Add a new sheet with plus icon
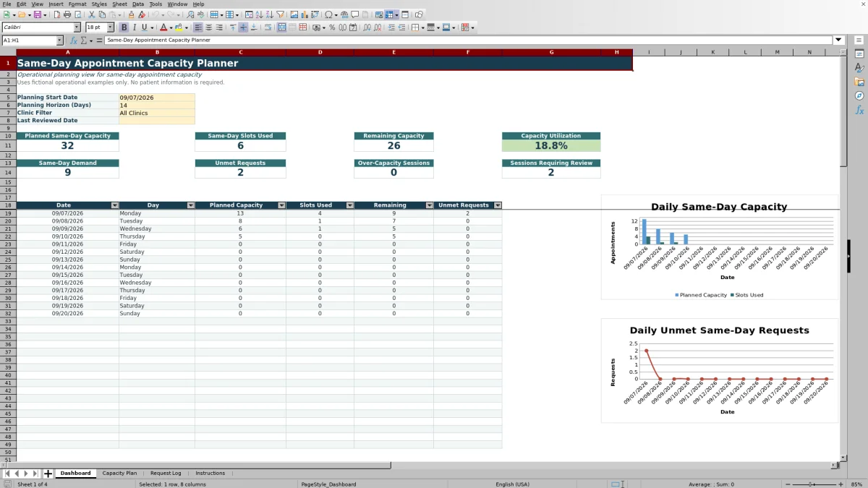Image resolution: width=868 pixels, height=488 pixels. [48, 474]
